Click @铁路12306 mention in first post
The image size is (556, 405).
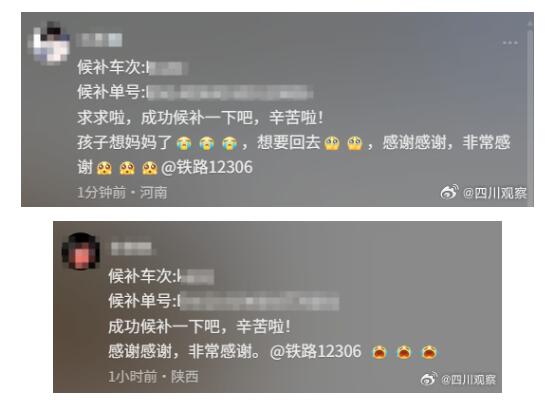pos(207,167)
